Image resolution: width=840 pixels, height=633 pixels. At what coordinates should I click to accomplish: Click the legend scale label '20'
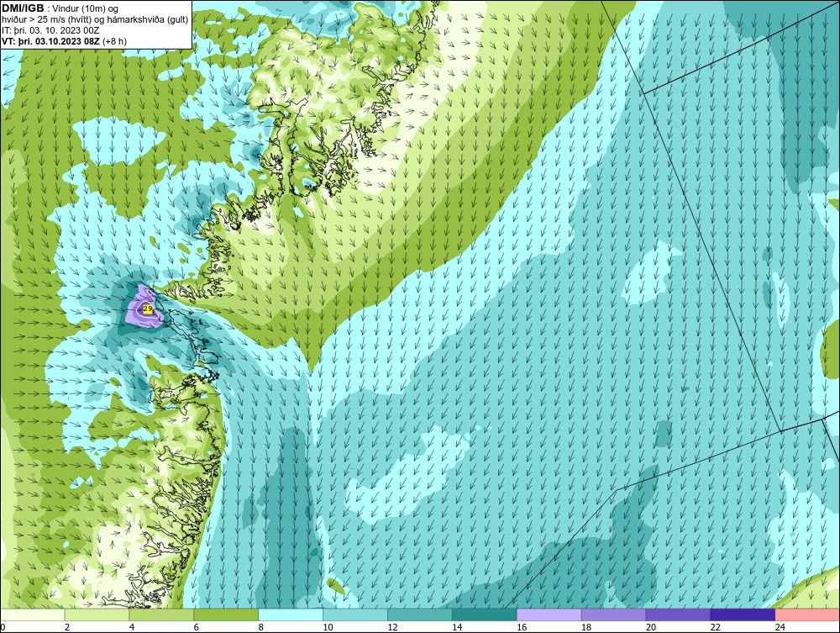tap(651, 628)
